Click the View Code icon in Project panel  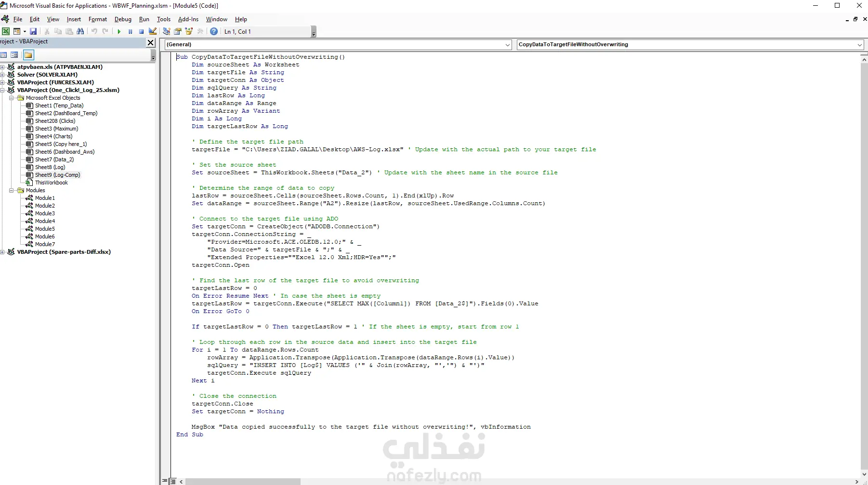point(4,55)
